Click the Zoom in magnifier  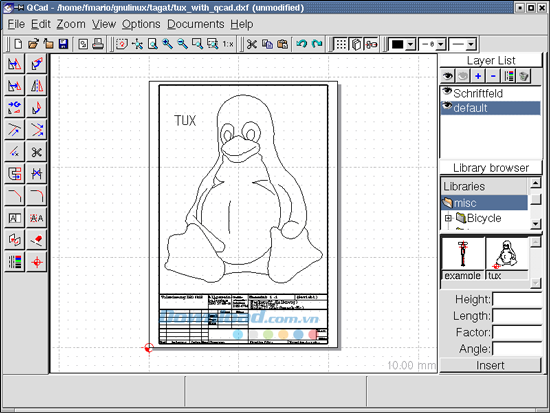coord(167,44)
